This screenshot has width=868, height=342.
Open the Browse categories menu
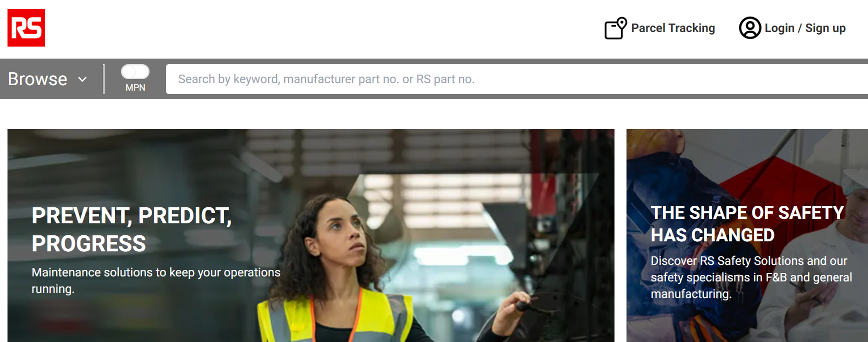(48, 79)
